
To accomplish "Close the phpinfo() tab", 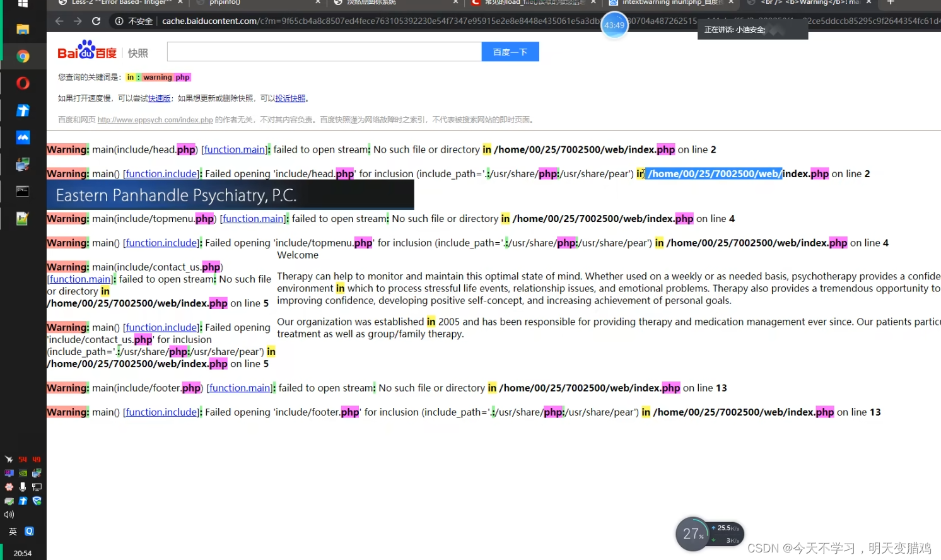I will tap(318, 3).
